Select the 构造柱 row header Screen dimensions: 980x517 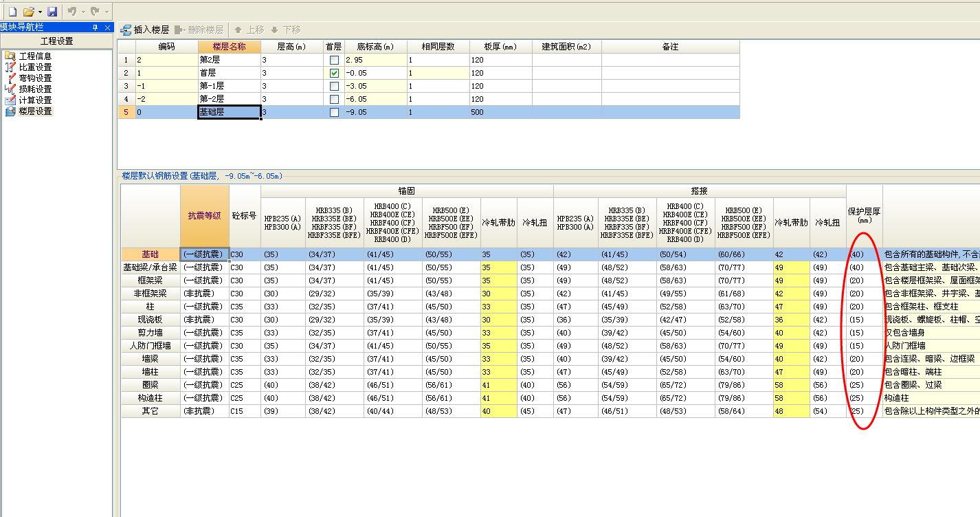(x=151, y=398)
